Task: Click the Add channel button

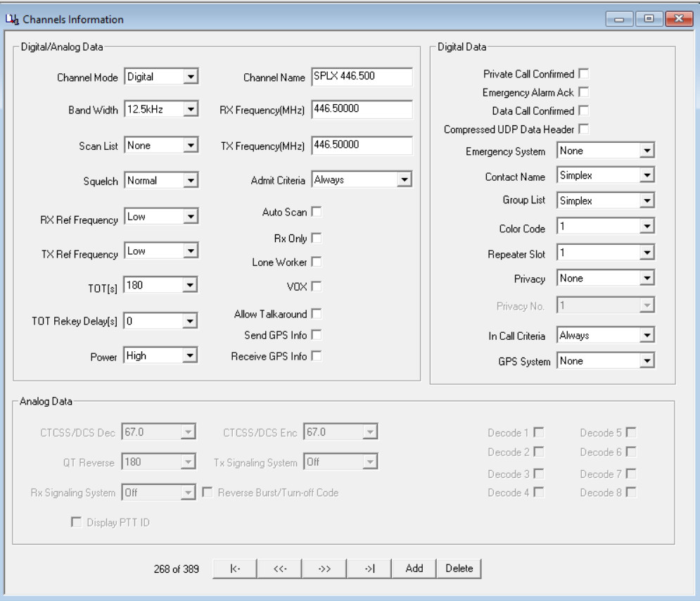Action: click(x=414, y=569)
